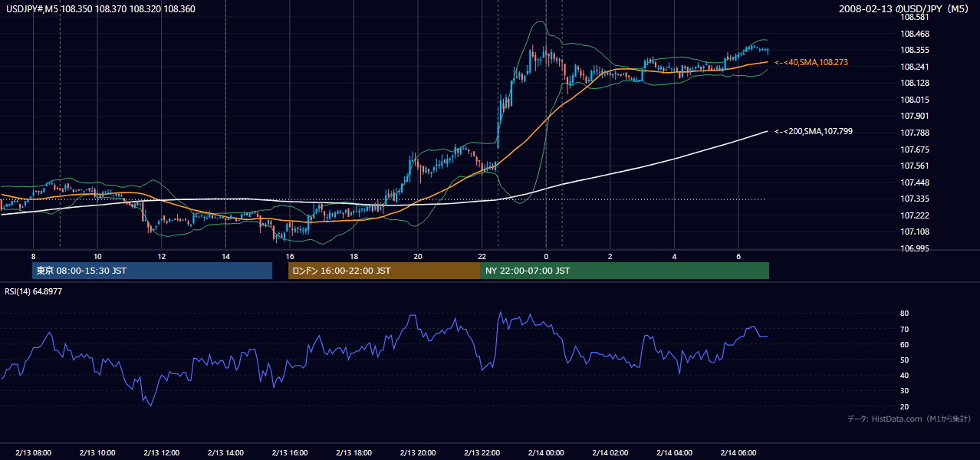The width and height of the screenshot is (980, 460).
Task: Select the Tokyo 08:00-15:30 JST session bar
Action: click(152, 271)
